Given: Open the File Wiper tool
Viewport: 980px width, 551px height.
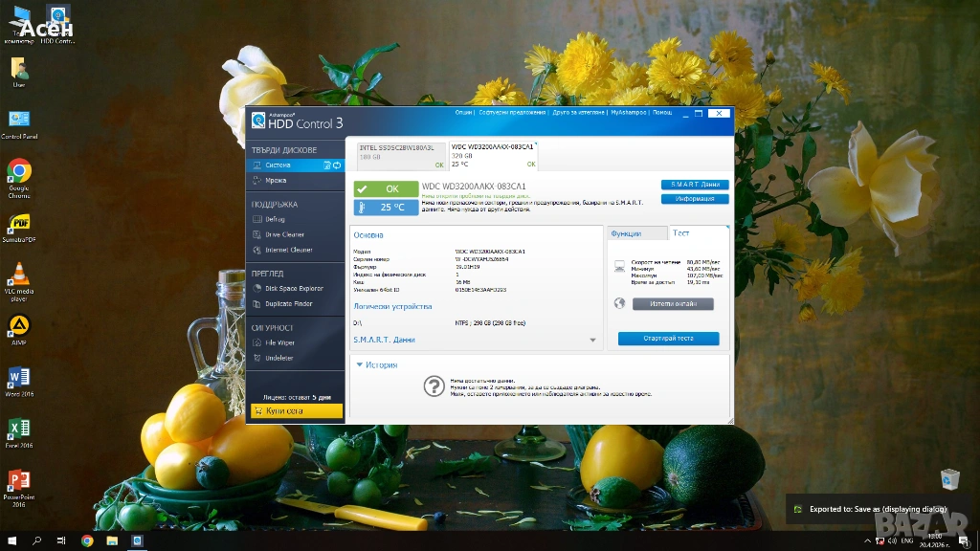Looking at the screenshot, I should click(279, 342).
